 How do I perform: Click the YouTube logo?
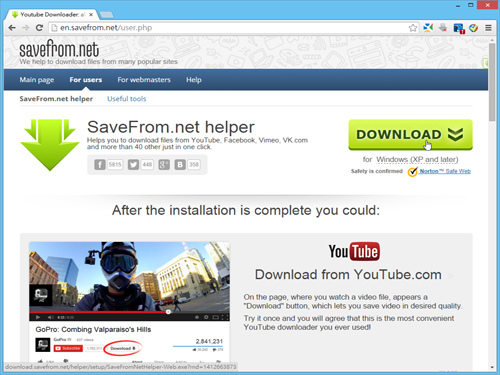point(354,251)
